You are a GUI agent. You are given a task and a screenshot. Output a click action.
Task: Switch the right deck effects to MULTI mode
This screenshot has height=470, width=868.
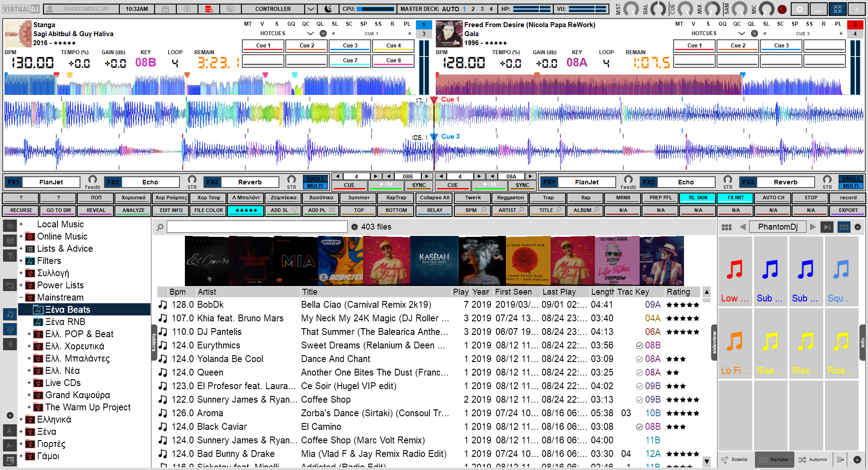coord(851,186)
